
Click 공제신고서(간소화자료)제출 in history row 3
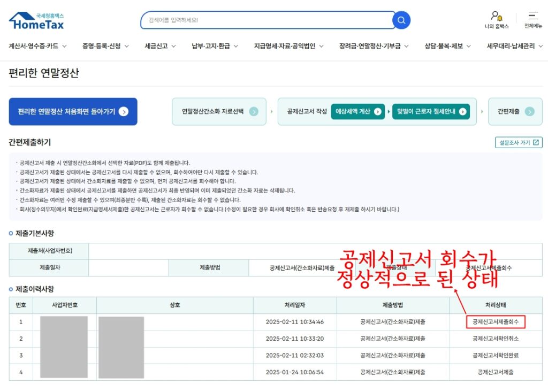click(x=393, y=355)
